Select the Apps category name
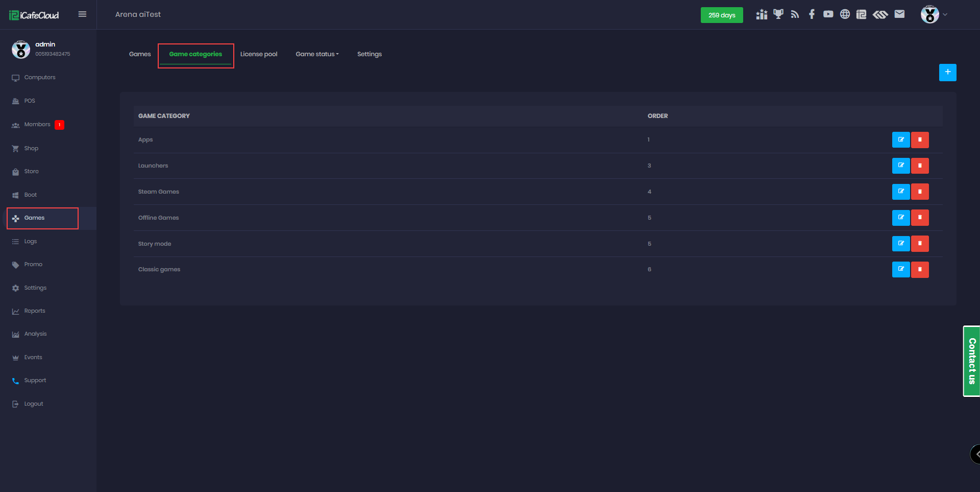The image size is (980, 492). [x=145, y=140]
